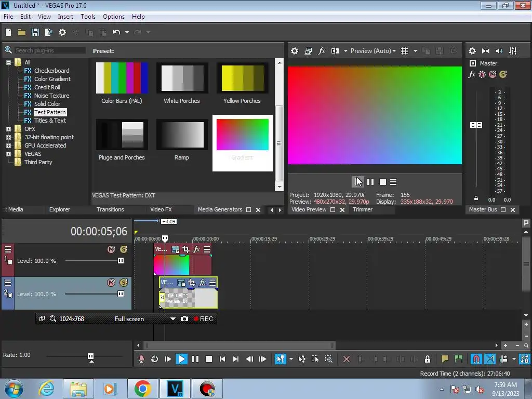Take a screenshot with the recorder camera icon

click(184, 318)
